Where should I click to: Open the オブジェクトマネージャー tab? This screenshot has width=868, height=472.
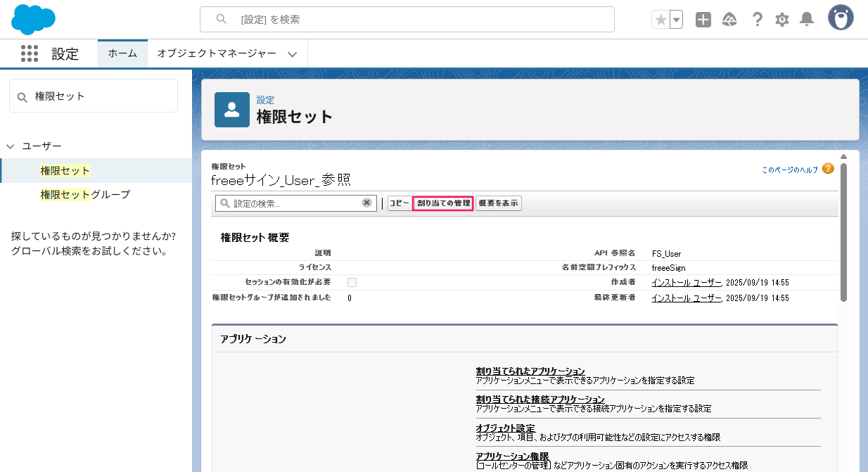click(x=217, y=53)
